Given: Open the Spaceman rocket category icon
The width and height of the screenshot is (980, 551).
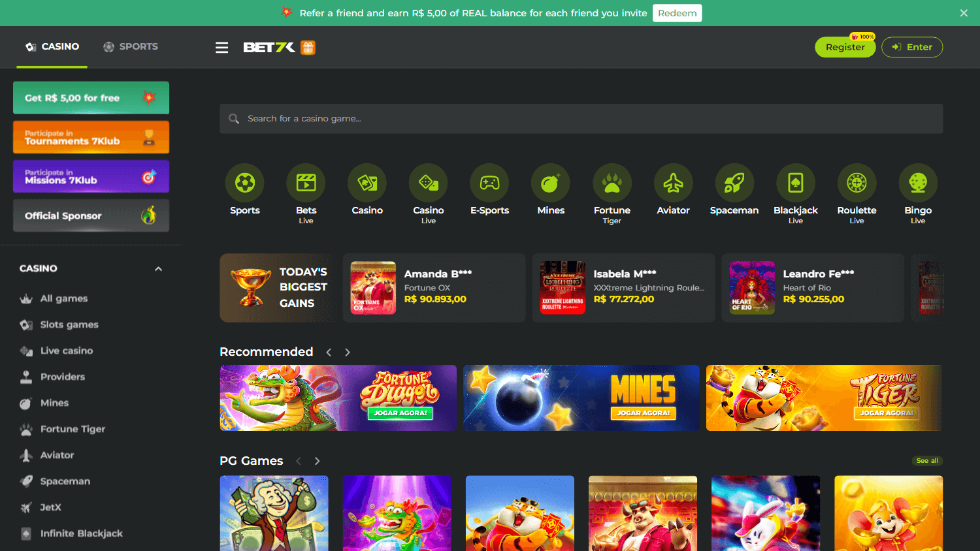Looking at the screenshot, I should pyautogui.click(x=734, y=183).
